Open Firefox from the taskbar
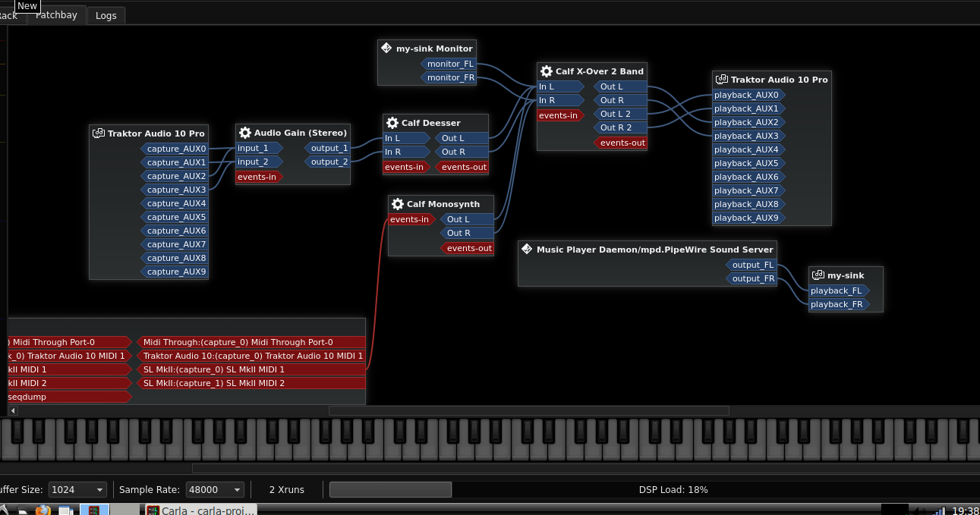 click(x=44, y=509)
